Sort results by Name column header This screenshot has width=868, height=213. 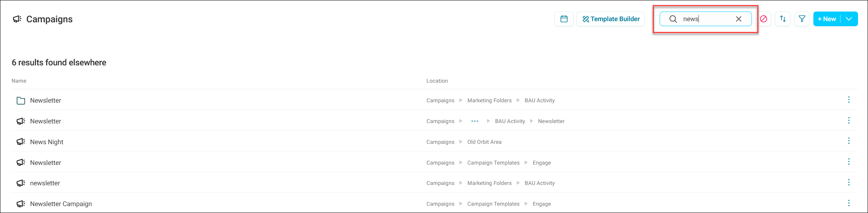19,81
